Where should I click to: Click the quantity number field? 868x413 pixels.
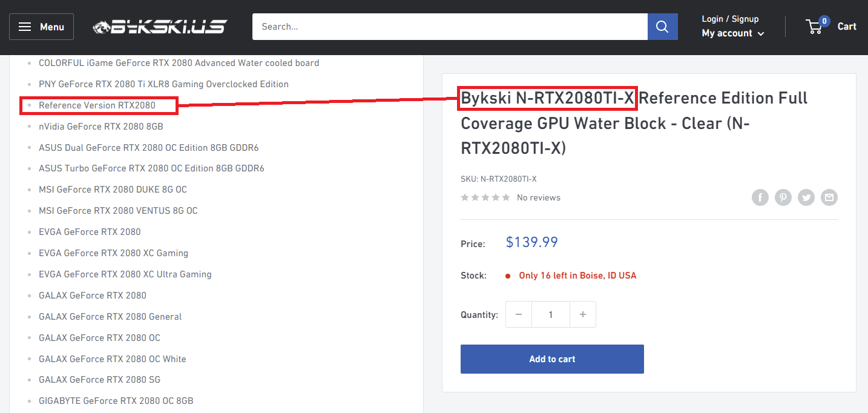click(x=550, y=314)
